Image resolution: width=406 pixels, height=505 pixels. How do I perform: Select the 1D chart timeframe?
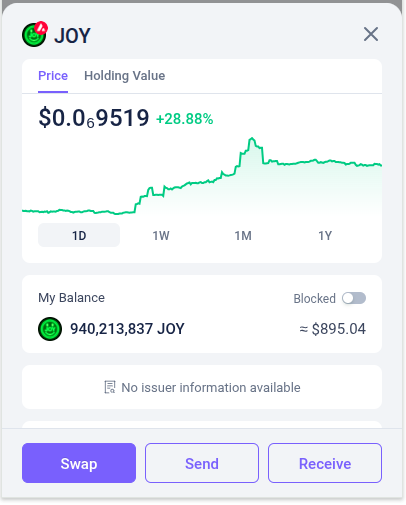(79, 235)
